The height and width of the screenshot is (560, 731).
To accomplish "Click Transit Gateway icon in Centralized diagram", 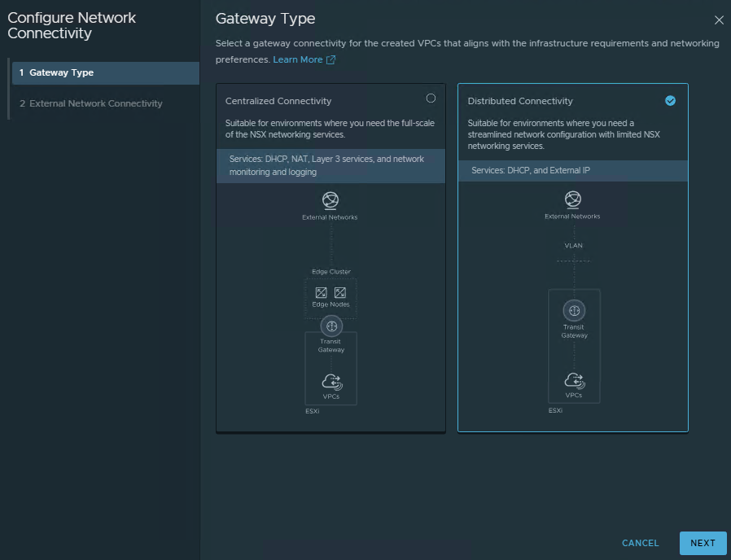I will [331, 326].
